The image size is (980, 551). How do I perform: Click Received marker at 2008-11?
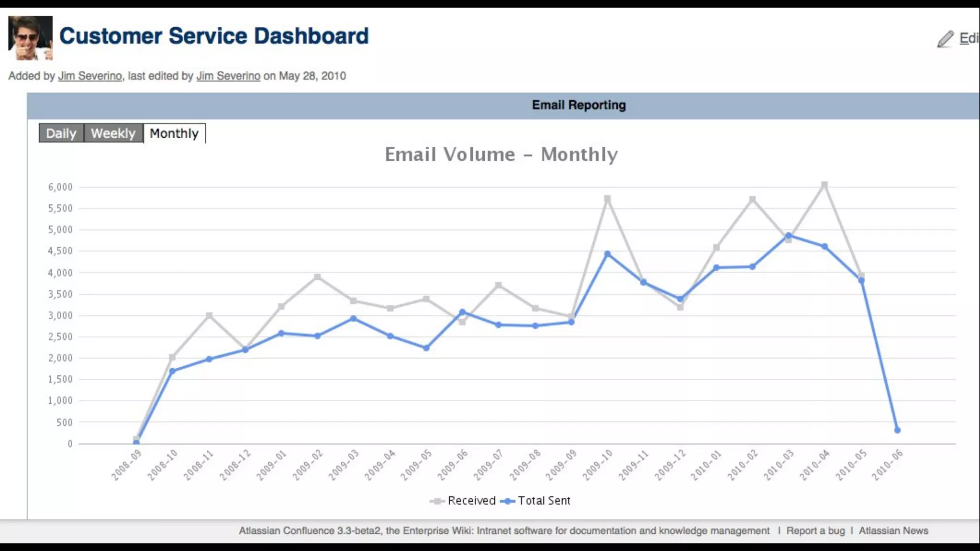tap(209, 316)
